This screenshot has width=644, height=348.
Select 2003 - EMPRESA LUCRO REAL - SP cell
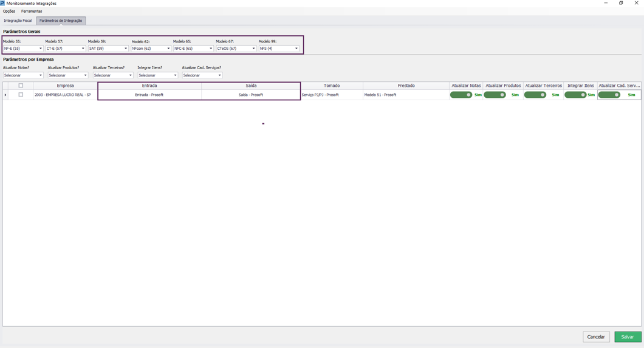point(65,95)
